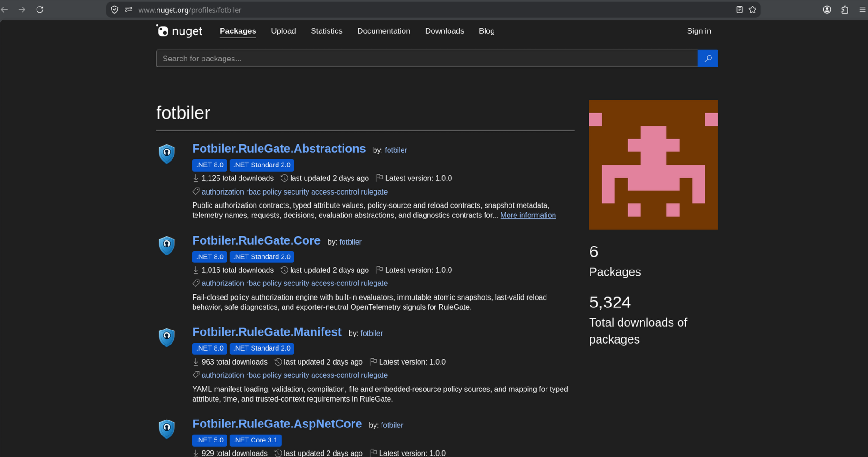Click More information for Abstractions description

528,215
